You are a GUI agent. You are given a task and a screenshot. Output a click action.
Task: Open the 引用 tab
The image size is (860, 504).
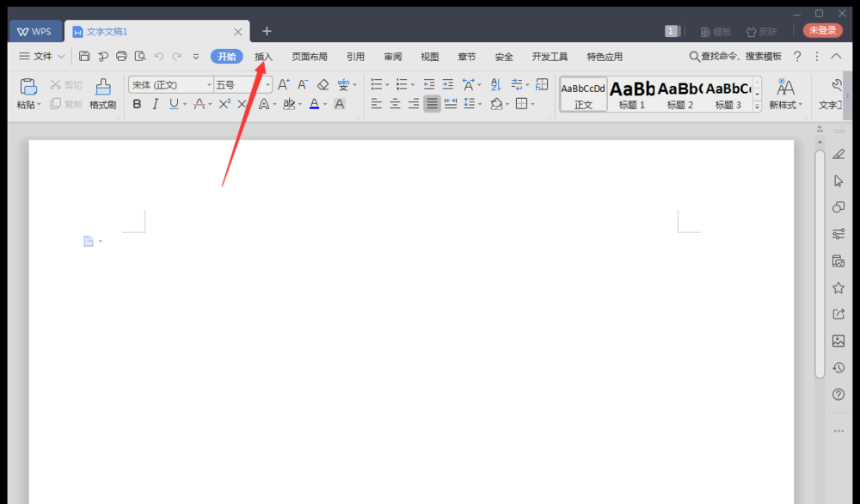pyautogui.click(x=355, y=57)
